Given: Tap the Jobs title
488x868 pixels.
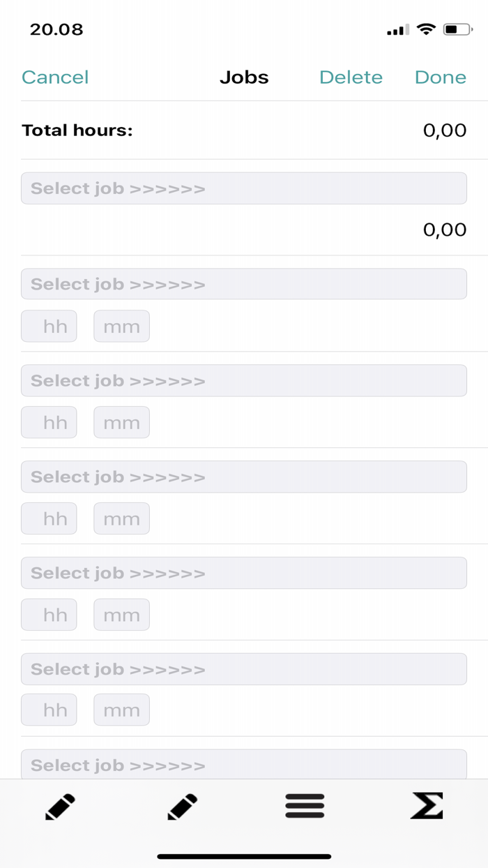Looking at the screenshot, I should coord(244,77).
